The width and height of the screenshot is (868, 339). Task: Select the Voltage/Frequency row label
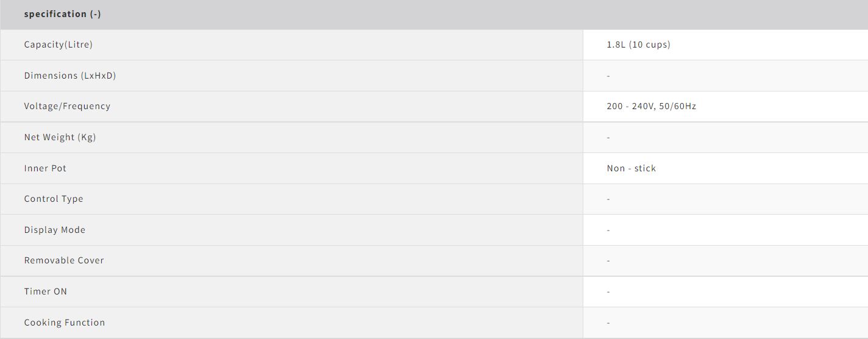(67, 106)
